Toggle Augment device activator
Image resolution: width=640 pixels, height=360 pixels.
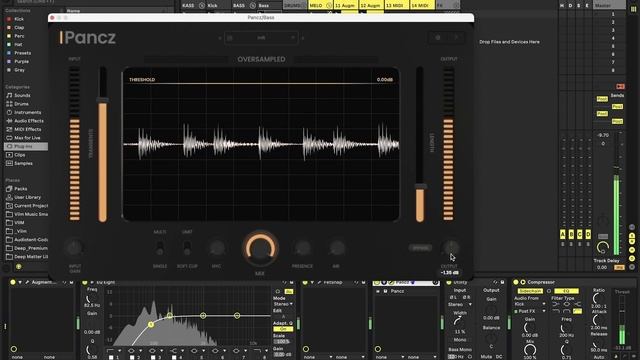point(13,282)
